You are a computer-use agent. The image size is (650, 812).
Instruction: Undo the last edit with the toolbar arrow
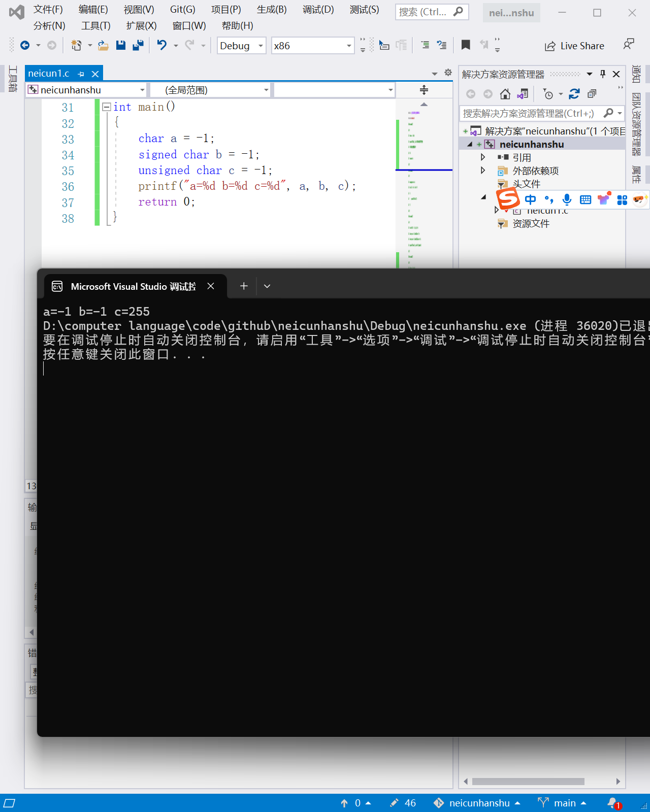tap(161, 45)
